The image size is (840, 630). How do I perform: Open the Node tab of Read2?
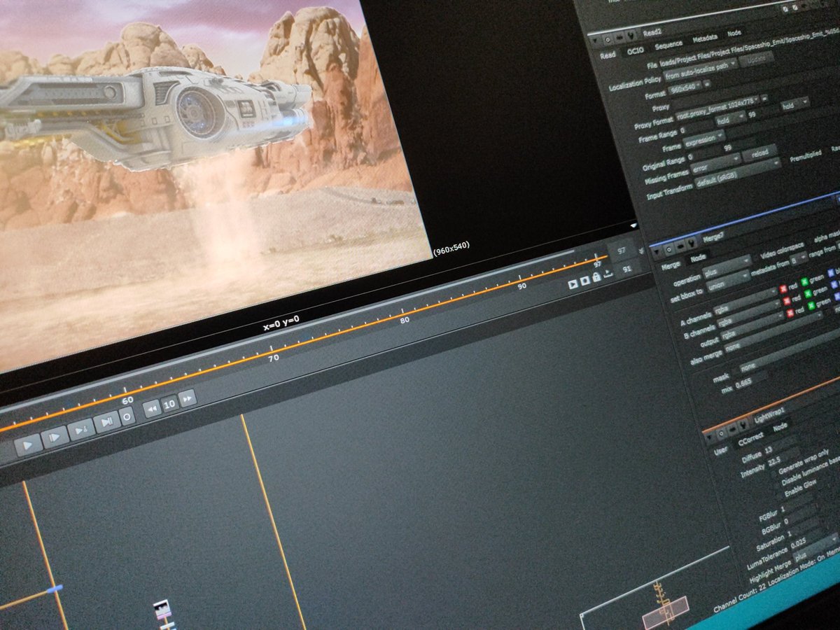coord(734,33)
